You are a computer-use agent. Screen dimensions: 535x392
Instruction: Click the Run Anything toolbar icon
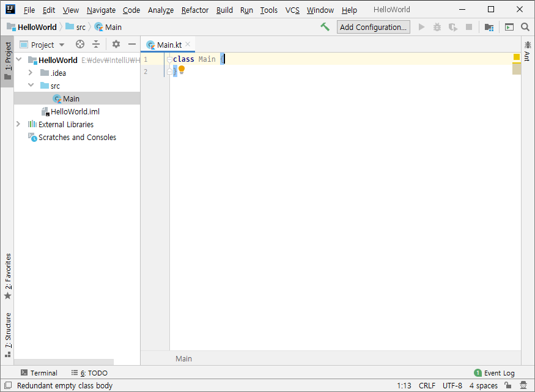[509, 27]
